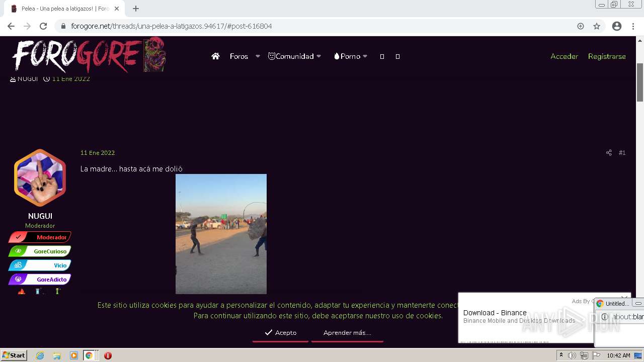Click the post date 11 Ene 2022
The height and width of the screenshot is (362, 644).
click(98, 153)
